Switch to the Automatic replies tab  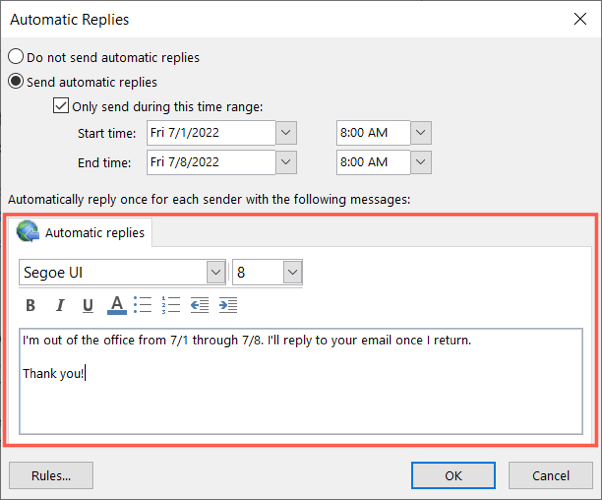80,232
